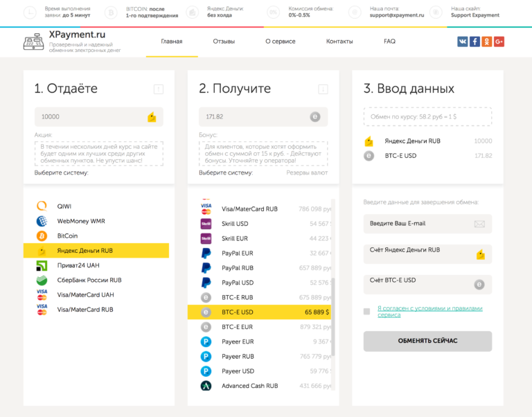
Task: Open the О сервисе menu item
Action: click(281, 42)
